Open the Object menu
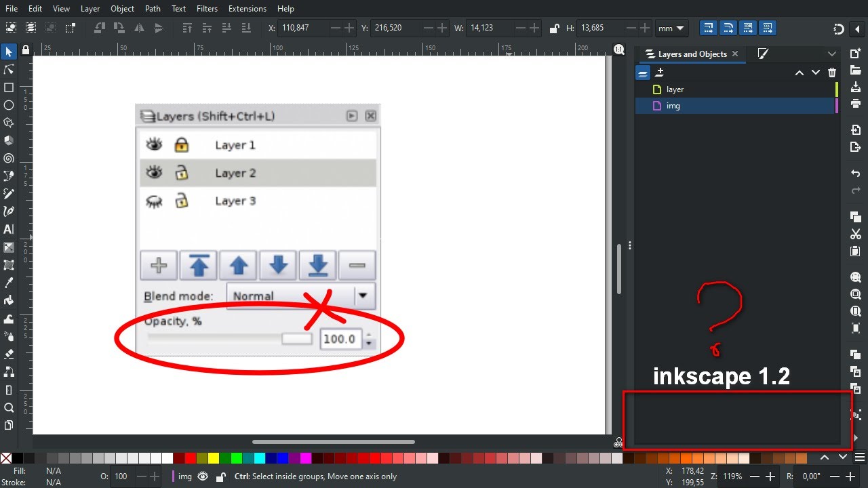This screenshot has height=488, width=868. coord(122,9)
